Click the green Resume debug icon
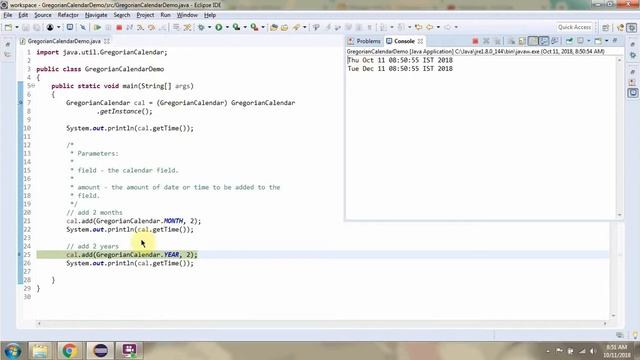 [98, 27]
